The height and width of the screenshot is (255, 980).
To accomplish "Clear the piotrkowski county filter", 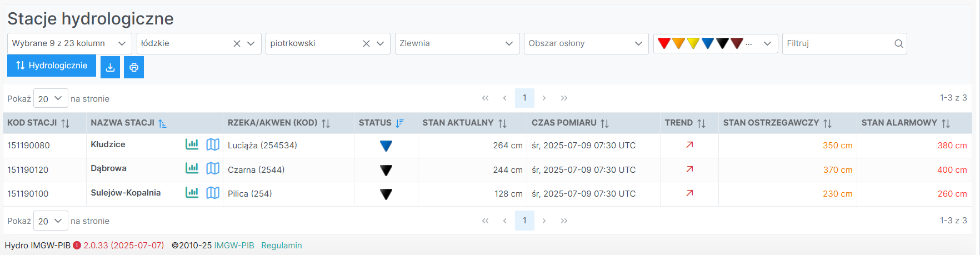I will 366,43.
